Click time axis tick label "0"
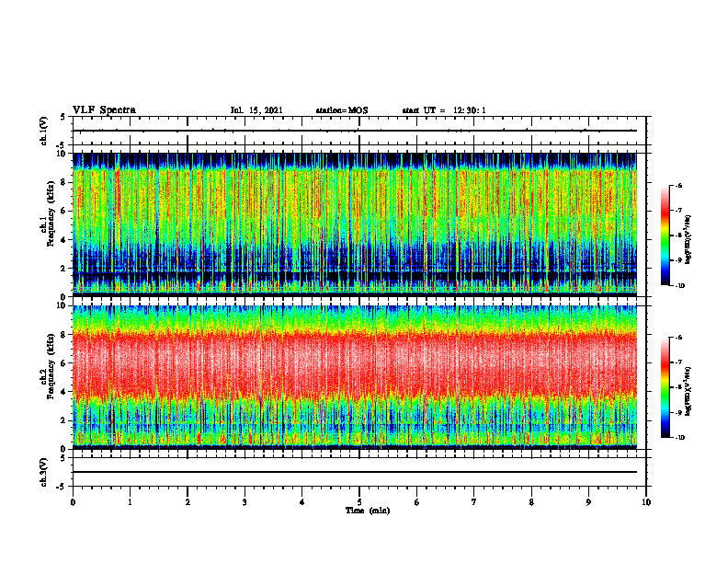Image resolution: width=728 pixels, height=563 pixels. click(x=73, y=502)
